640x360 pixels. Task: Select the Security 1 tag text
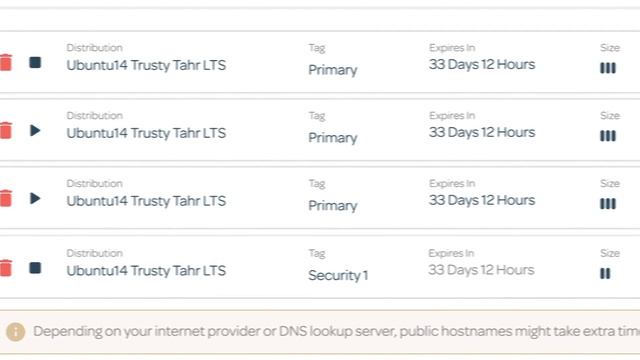tap(338, 276)
